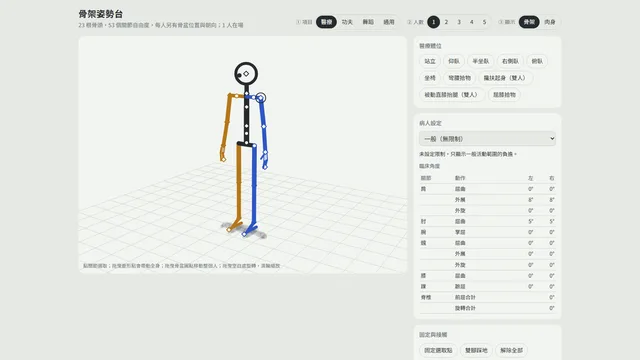The height and width of the screenshot is (360, 640).
Task: Set number of people to 5
Action: 484,22
